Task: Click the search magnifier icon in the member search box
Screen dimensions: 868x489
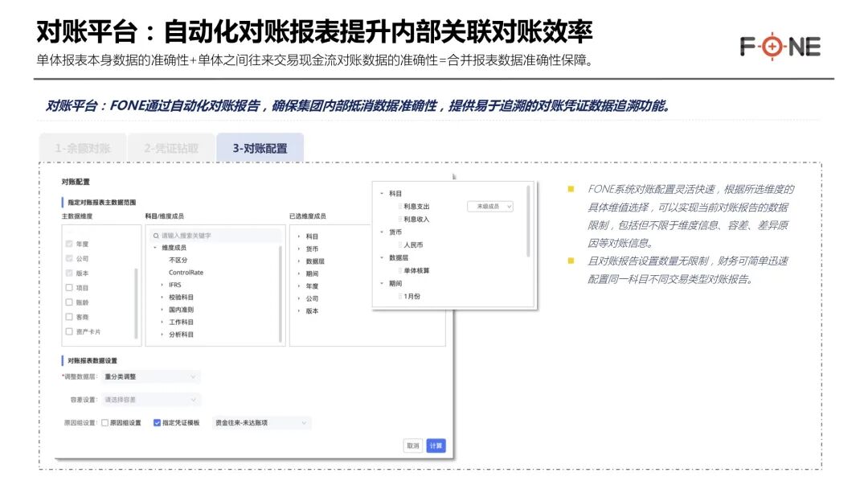Action: click(x=155, y=236)
